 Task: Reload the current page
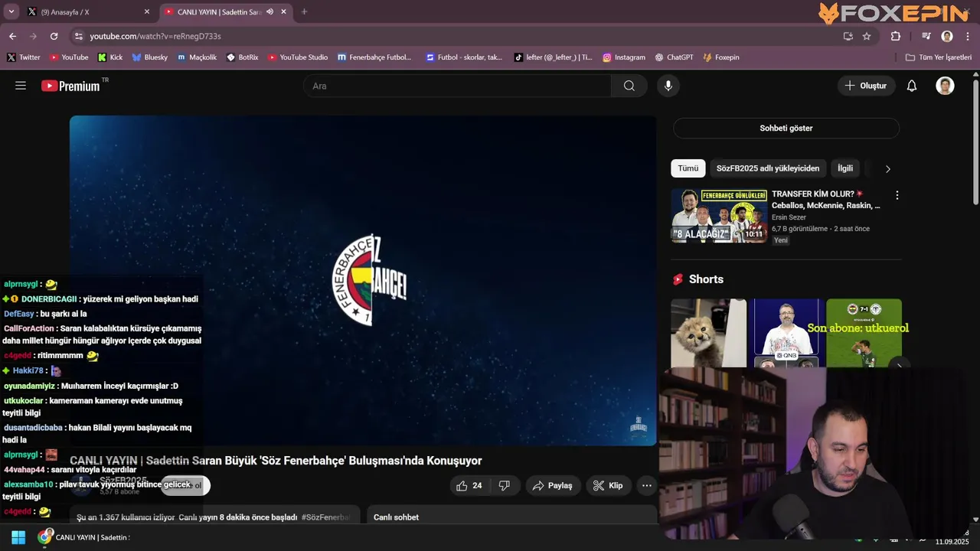pos(54,36)
